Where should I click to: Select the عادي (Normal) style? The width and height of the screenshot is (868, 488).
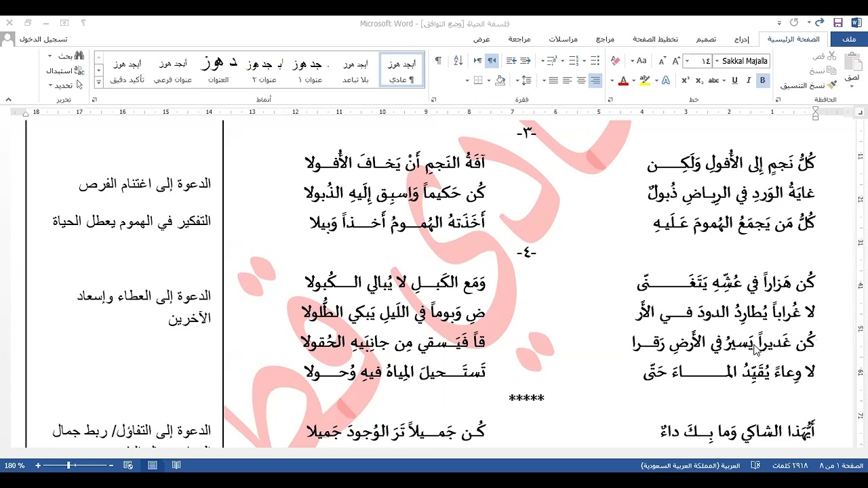click(401, 70)
